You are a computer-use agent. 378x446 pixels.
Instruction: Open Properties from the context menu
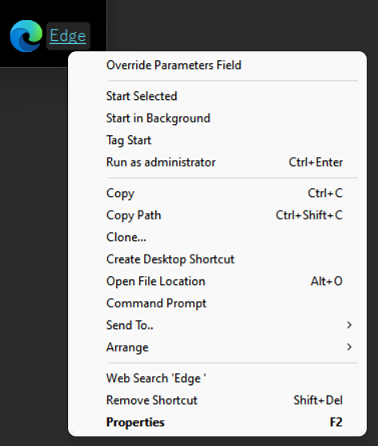pyautogui.click(x=217, y=422)
